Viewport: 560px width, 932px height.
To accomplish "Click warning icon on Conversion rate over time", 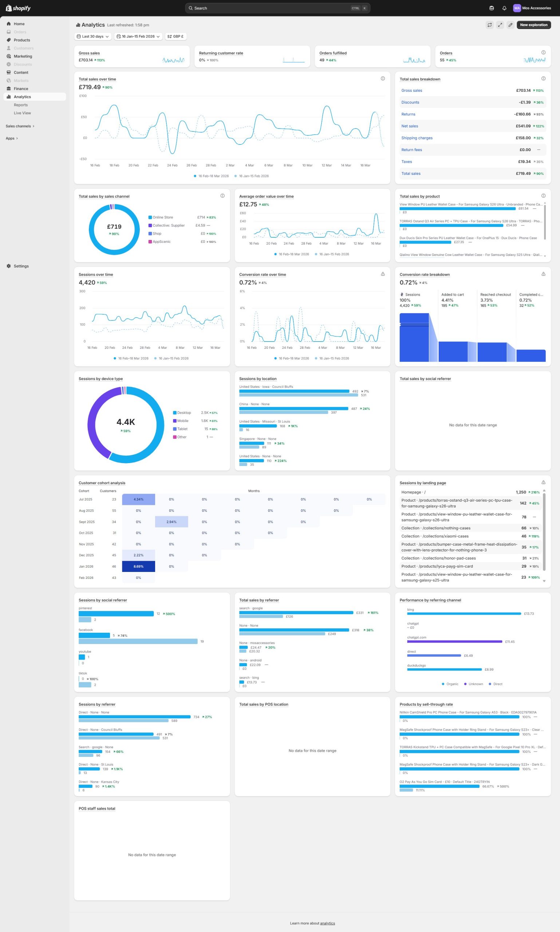I will tap(383, 274).
